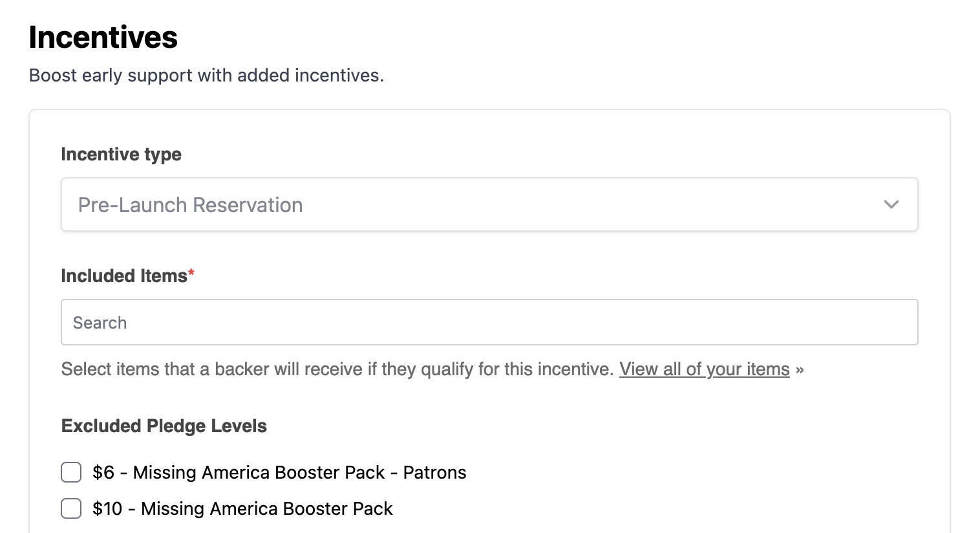Image resolution: width=980 pixels, height=533 pixels.
Task: Click the '$10' price in the pledge list
Action: pos(107,509)
